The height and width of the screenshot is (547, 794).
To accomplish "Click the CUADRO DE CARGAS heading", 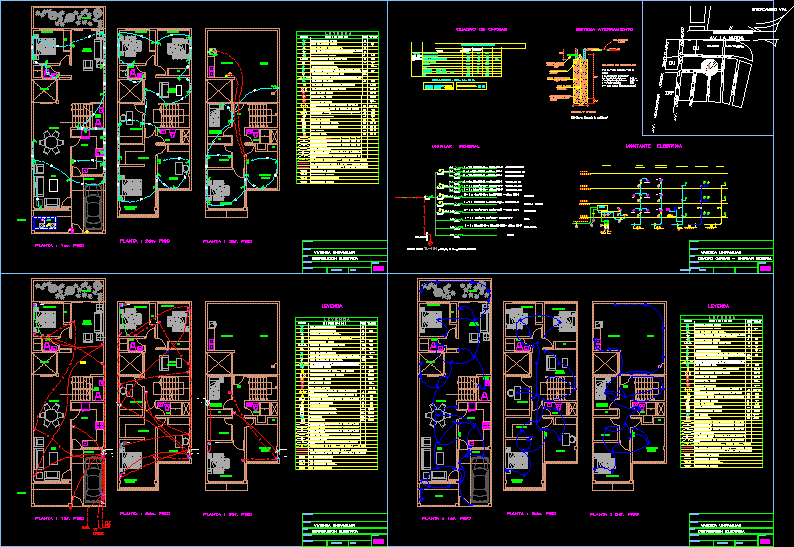I will [481, 30].
